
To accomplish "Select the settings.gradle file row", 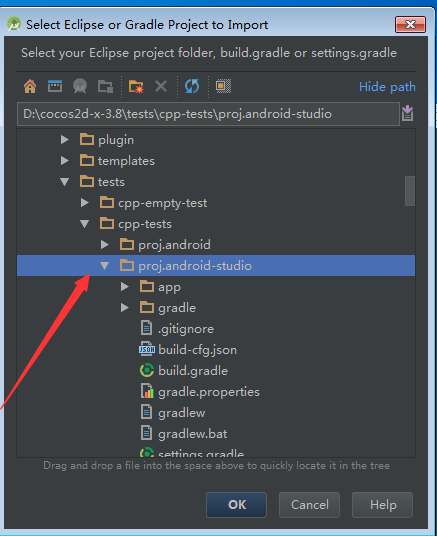I will (x=216, y=452).
